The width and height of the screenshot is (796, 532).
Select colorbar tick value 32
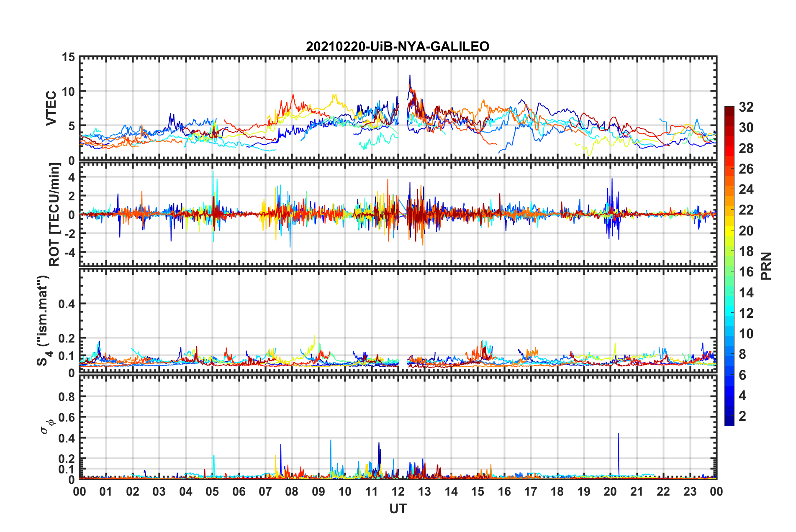tap(746, 107)
